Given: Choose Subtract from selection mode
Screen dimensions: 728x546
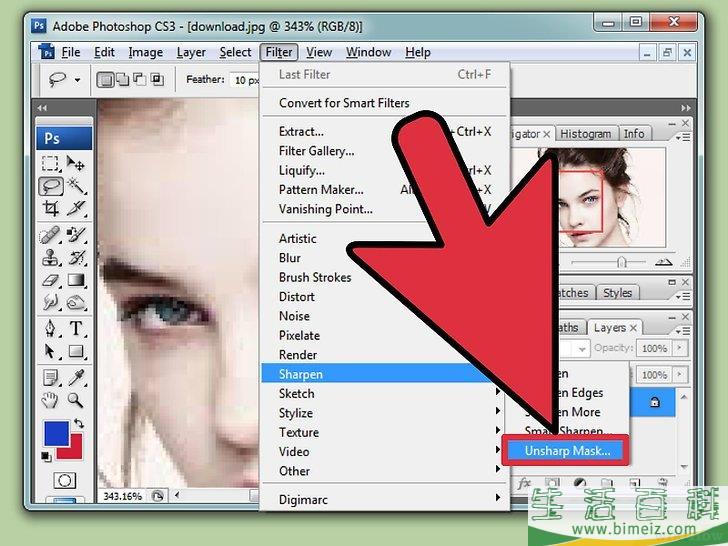Looking at the screenshot, I should [x=140, y=79].
